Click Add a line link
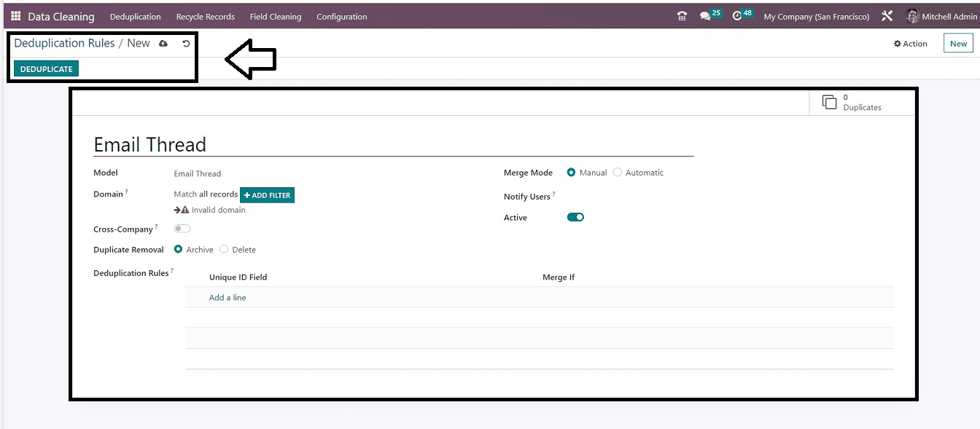Image resolution: width=980 pixels, height=429 pixels. point(227,297)
